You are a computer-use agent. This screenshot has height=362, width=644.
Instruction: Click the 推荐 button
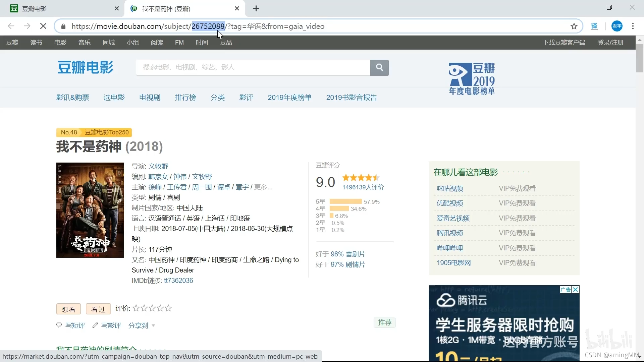click(385, 322)
